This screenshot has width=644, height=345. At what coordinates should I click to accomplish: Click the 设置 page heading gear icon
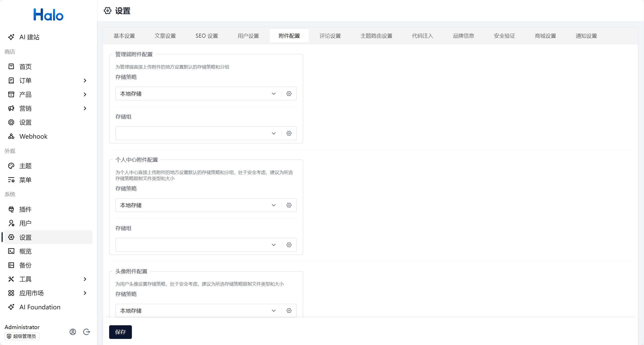[108, 11]
